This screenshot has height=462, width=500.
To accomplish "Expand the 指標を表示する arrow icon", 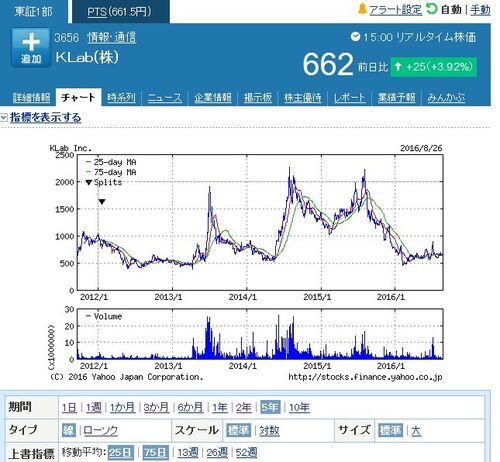I will tap(4, 117).
